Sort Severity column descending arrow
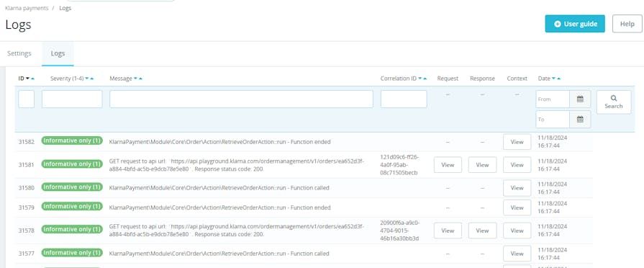This screenshot has width=644, height=268. pos(86,79)
